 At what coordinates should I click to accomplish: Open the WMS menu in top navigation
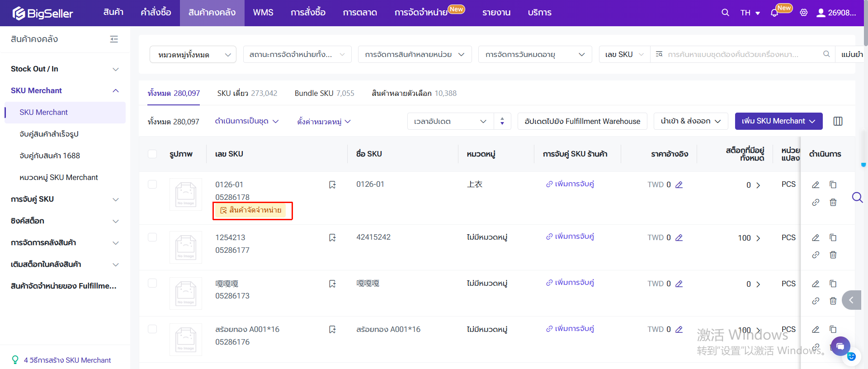[x=263, y=13]
